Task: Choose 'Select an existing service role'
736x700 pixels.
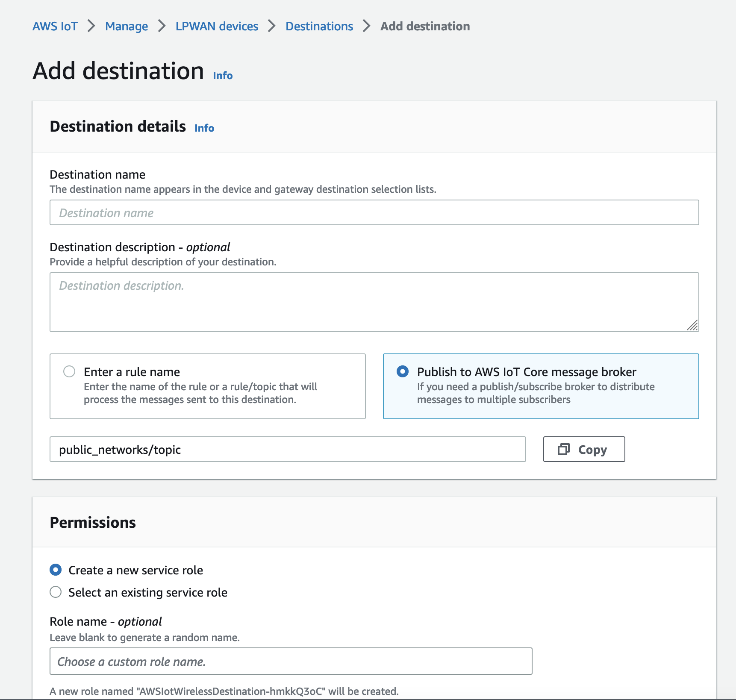Action: coord(55,592)
